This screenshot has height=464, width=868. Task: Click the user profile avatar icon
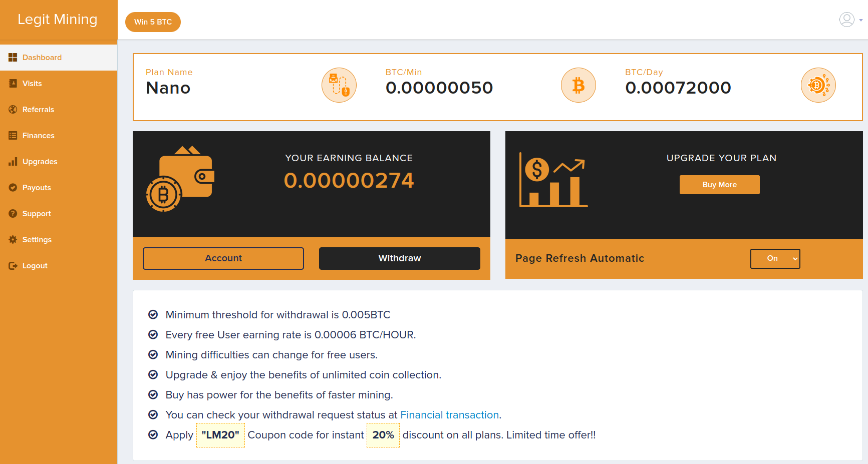pyautogui.click(x=847, y=20)
